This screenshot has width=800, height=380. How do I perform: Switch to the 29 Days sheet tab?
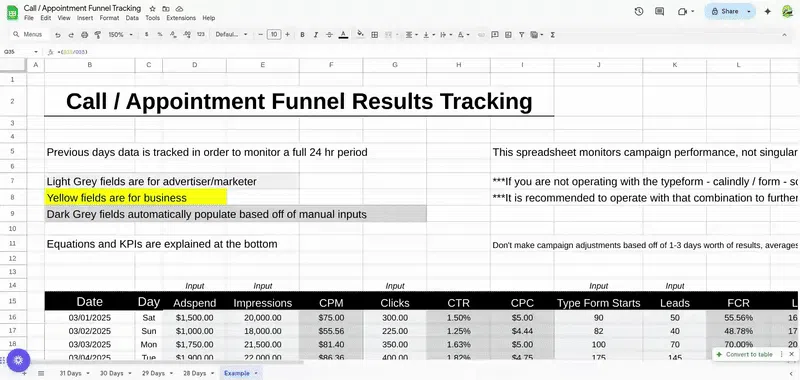point(157,373)
